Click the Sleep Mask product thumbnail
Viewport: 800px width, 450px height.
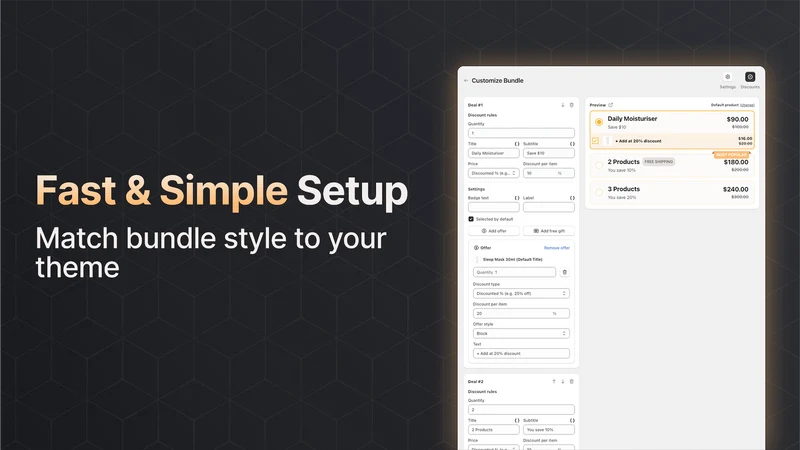pos(478,259)
